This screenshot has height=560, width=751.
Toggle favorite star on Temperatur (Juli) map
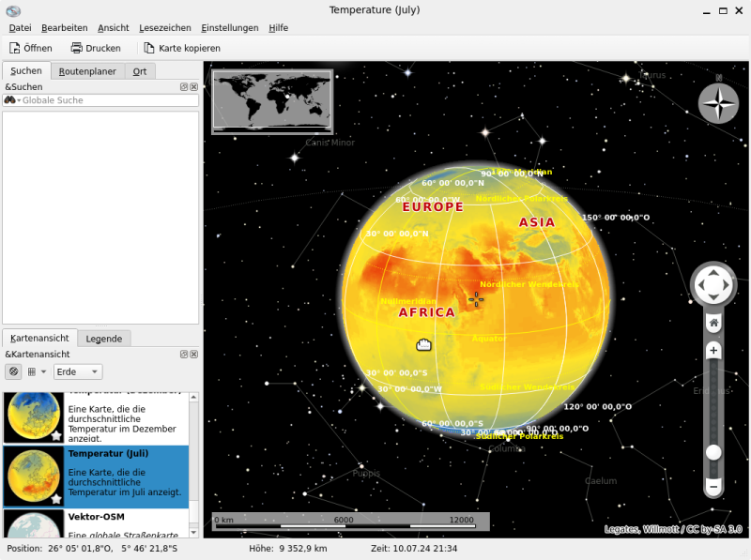(56, 499)
